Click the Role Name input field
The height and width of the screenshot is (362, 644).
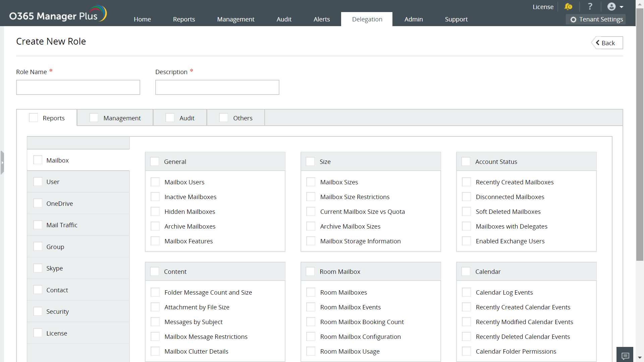(x=78, y=87)
